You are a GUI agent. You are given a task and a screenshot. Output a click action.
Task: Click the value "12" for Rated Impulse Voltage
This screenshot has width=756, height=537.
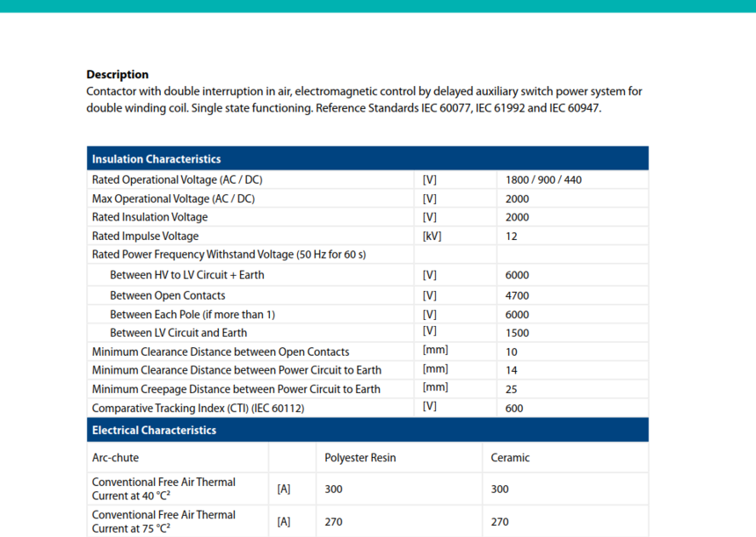click(511, 236)
